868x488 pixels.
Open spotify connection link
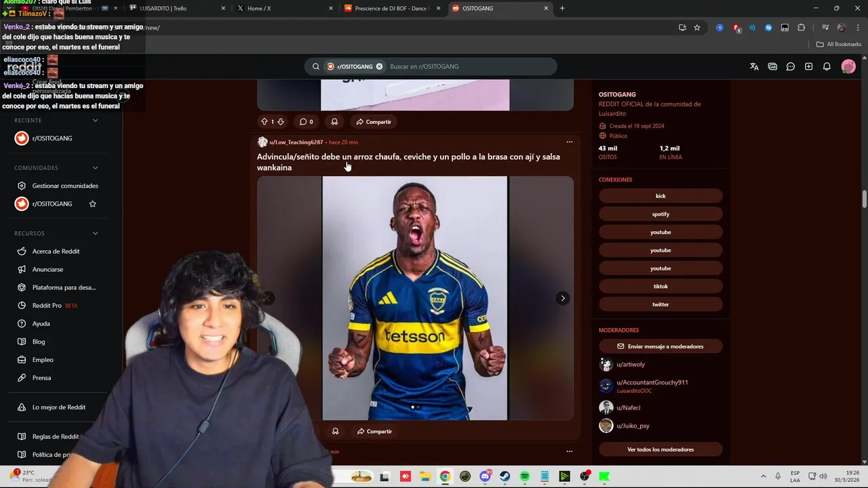pos(660,214)
